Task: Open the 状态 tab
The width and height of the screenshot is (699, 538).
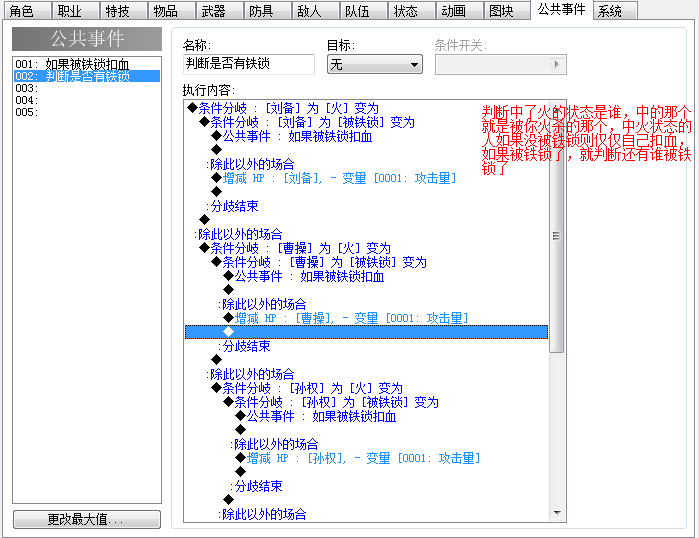Action: (x=411, y=10)
